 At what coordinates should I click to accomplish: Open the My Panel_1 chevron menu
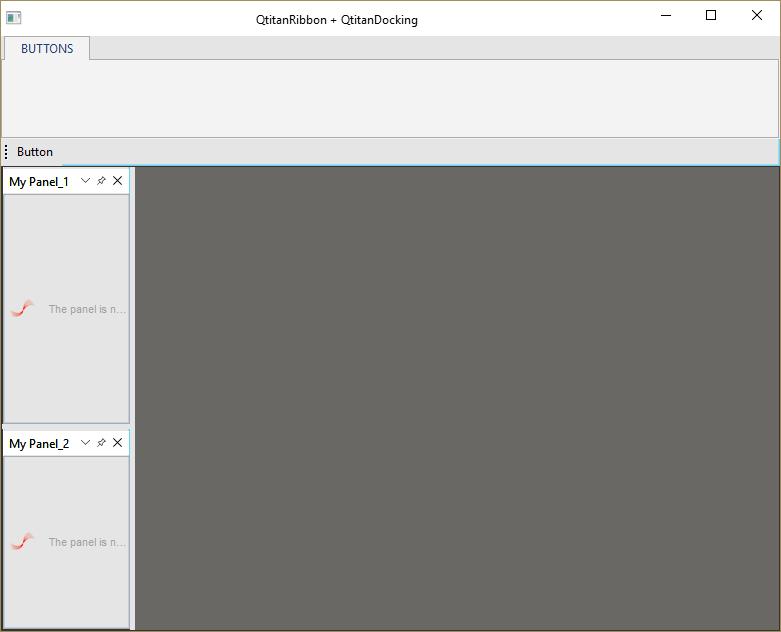tap(85, 180)
